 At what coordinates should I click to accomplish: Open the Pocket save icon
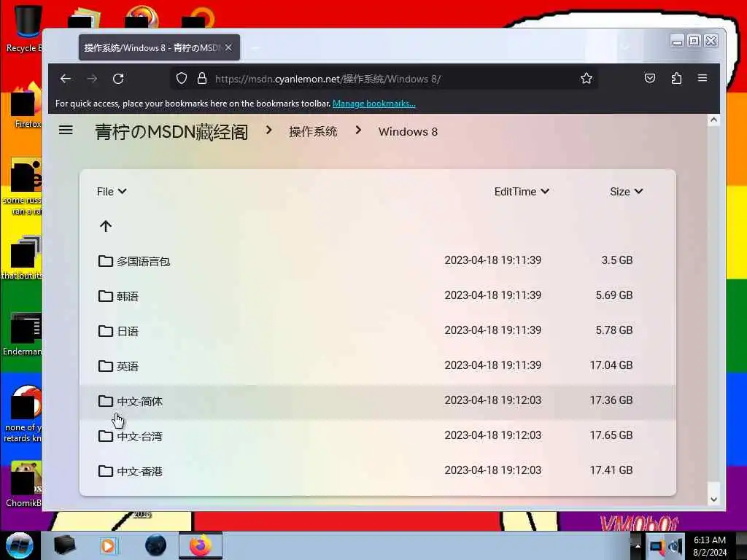pyautogui.click(x=650, y=78)
